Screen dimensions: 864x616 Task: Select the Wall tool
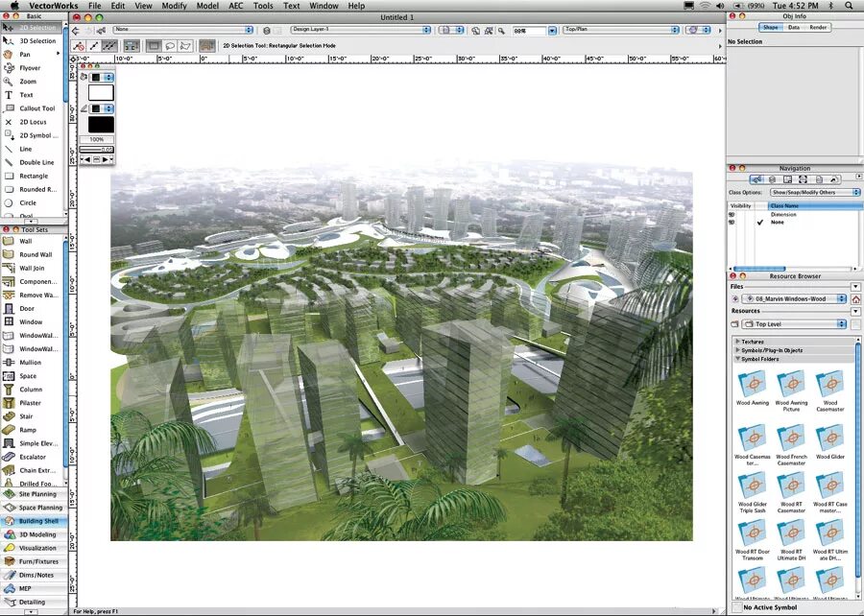32,241
